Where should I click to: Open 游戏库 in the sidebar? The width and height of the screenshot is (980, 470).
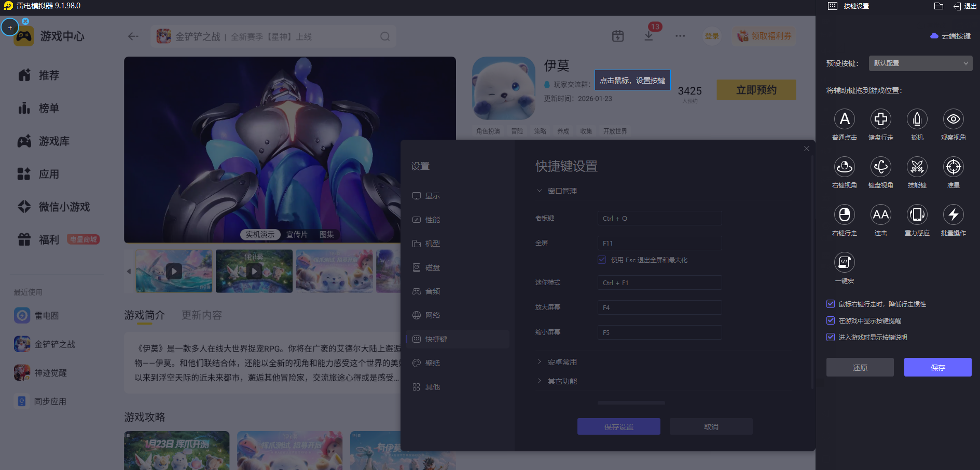[44, 141]
